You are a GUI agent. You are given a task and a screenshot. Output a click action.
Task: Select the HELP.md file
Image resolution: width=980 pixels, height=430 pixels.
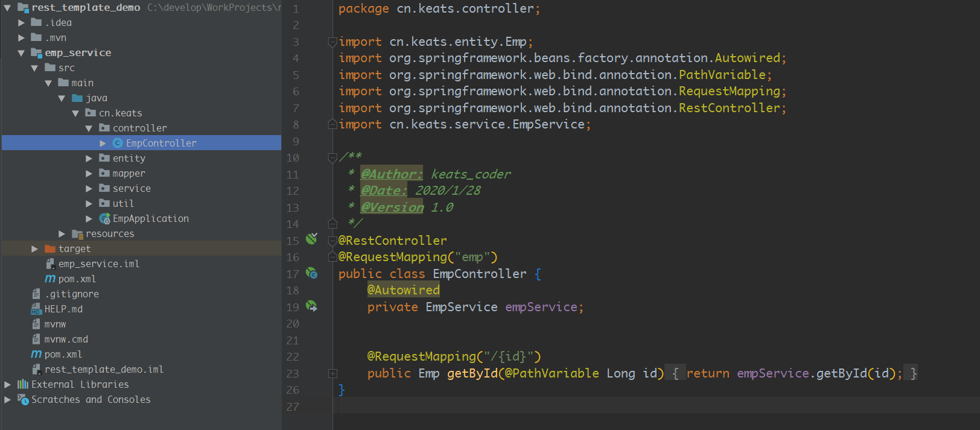pyautogui.click(x=63, y=309)
